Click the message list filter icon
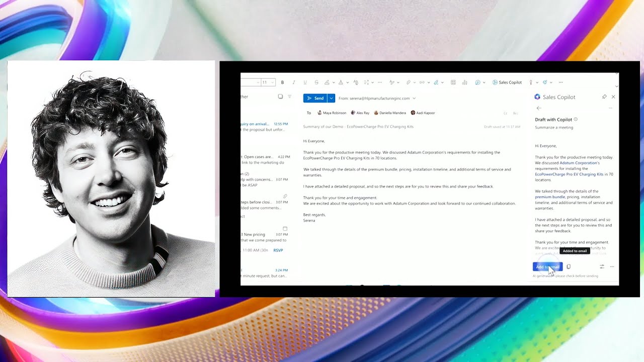Screen dimensions: 644x362 (x=289, y=97)
